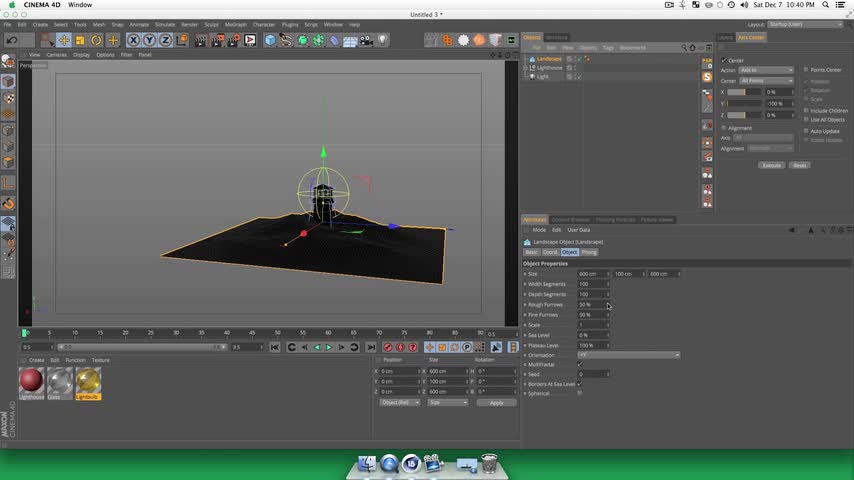The height and width of the screenshot is (480, 854).
Task: Toggle the X axis lock icon
Action: (133, 40)
